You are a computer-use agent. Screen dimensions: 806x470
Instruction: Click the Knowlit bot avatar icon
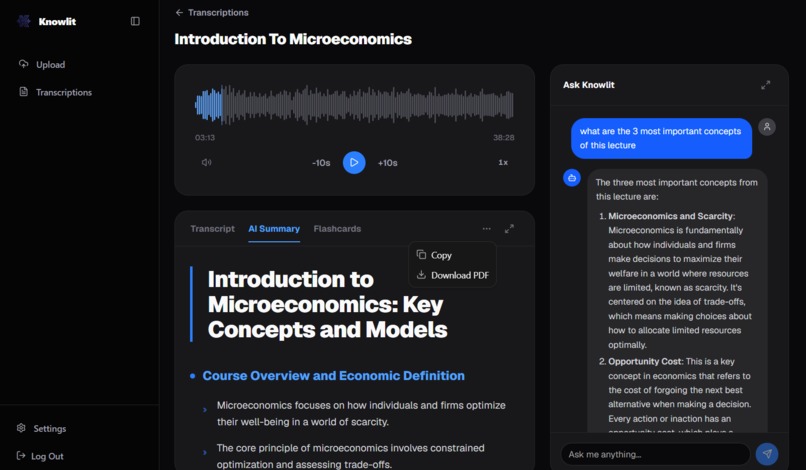572,178
